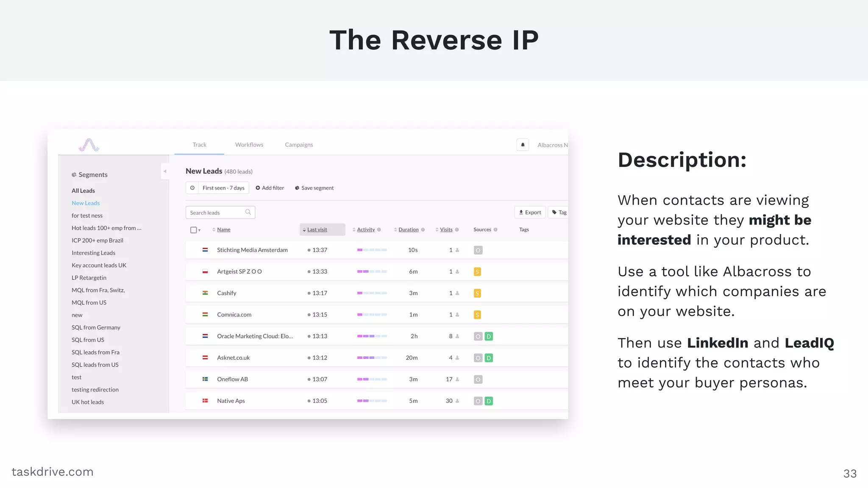The image size is (868, 488).
Task: Select New Leads segment
Action: (x=86, y=203)
